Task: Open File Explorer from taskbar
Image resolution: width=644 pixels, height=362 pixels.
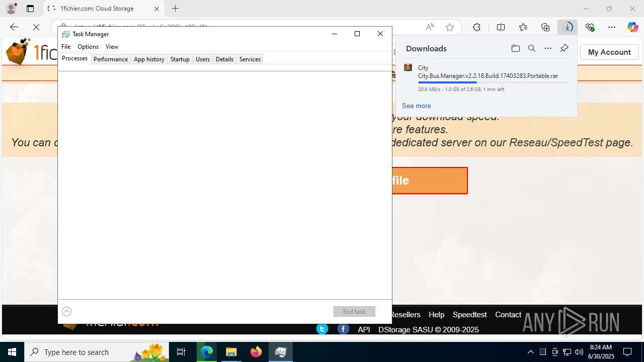Action: 231,352
